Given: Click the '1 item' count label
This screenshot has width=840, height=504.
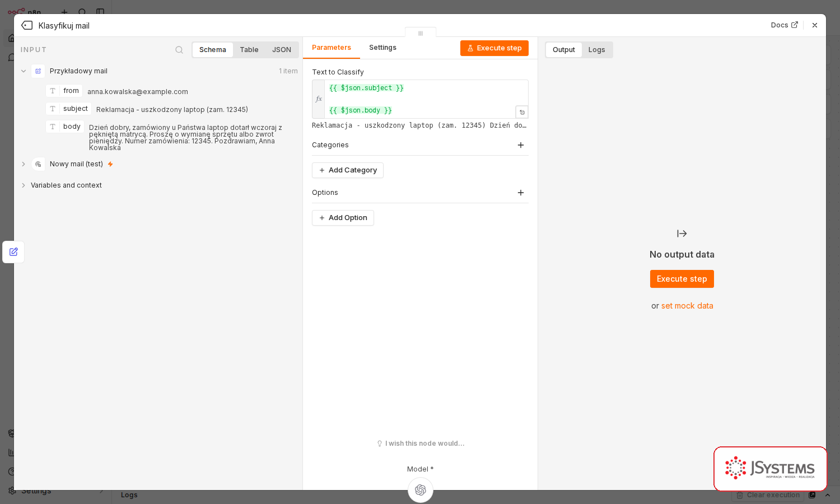Looking at the screenshot, I should [x=288, y=71].
